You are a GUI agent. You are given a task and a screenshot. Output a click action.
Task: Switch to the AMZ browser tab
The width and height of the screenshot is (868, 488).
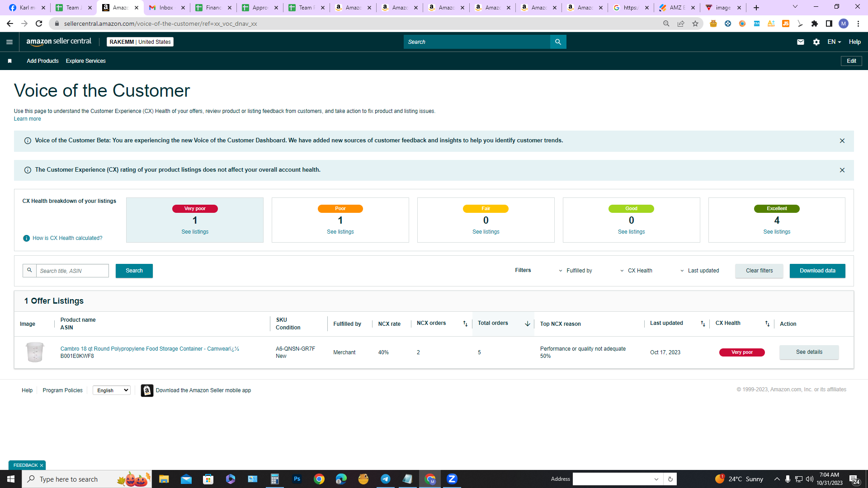coord(676,8)
